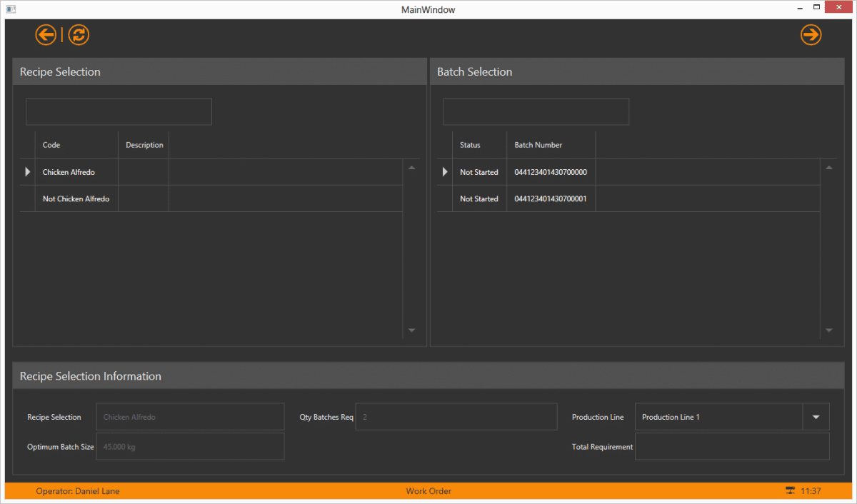Click the Description column header
Screen dimensions: 857x504
[144, 145]
